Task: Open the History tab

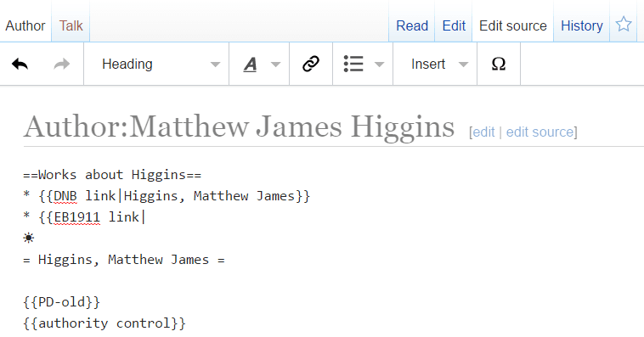Action: pyautogui.click(x=582, y=25)
